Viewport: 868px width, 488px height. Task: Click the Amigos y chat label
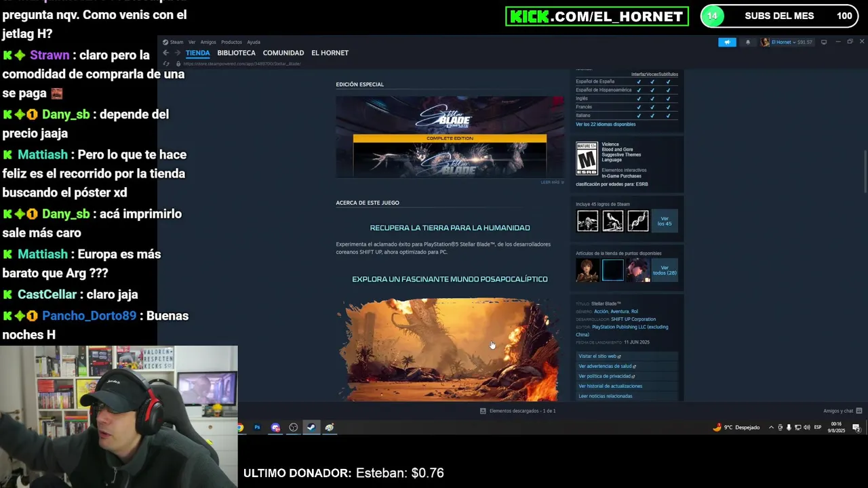click(x=838, y=411)
